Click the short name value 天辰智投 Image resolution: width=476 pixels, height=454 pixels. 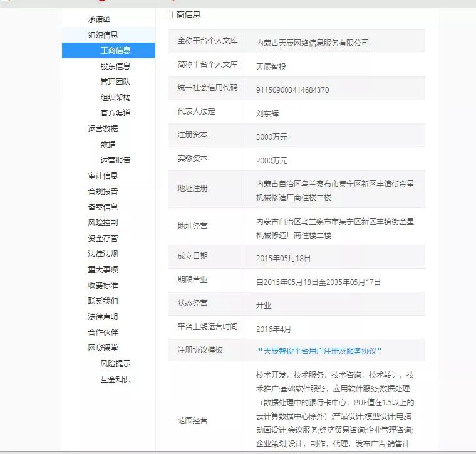click(x=271, y=66)
